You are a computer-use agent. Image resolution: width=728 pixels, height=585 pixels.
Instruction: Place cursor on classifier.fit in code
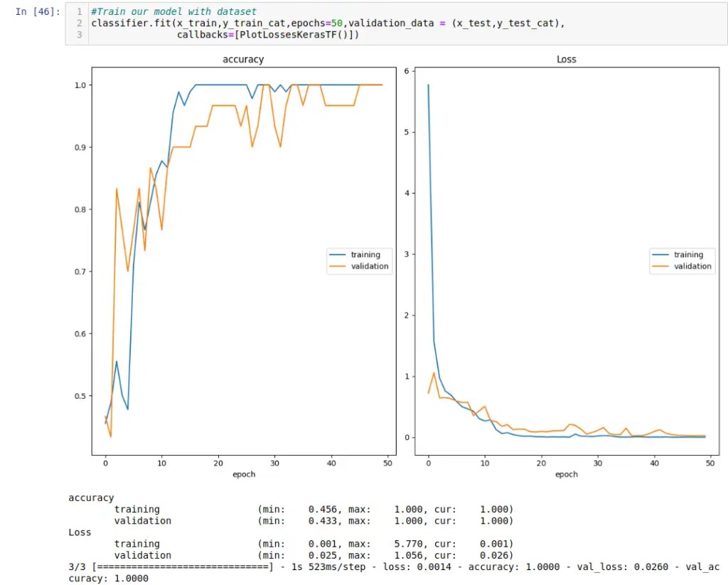click(x=132, y=23)
